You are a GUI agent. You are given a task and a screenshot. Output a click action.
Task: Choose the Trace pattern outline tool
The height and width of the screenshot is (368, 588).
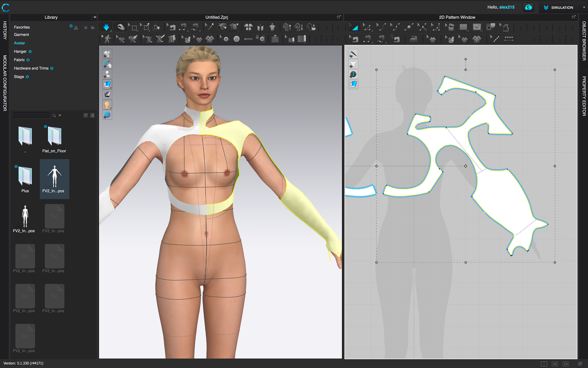505,27
